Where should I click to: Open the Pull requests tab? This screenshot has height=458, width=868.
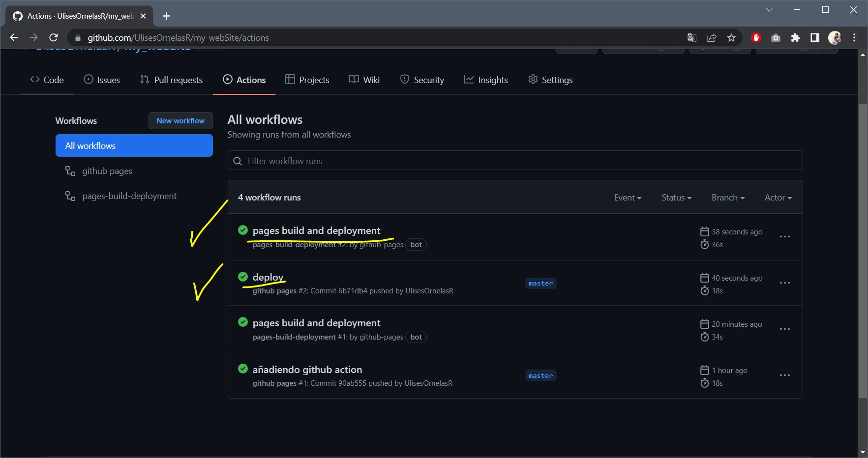(171, 80)
